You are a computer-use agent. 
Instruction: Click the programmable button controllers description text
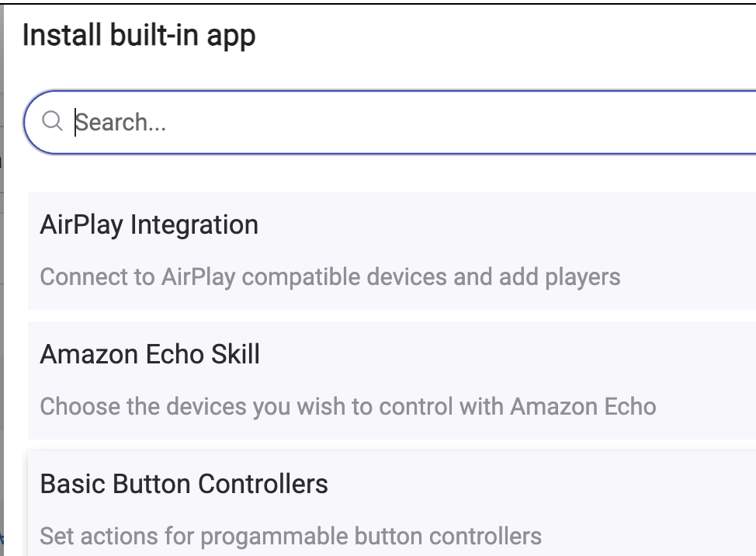(x=290, y=537)
